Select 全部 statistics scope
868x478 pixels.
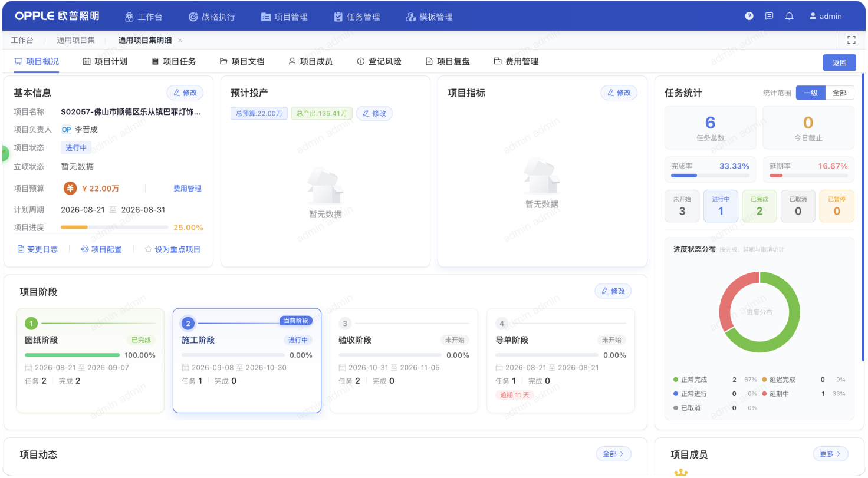coord(840,93)
